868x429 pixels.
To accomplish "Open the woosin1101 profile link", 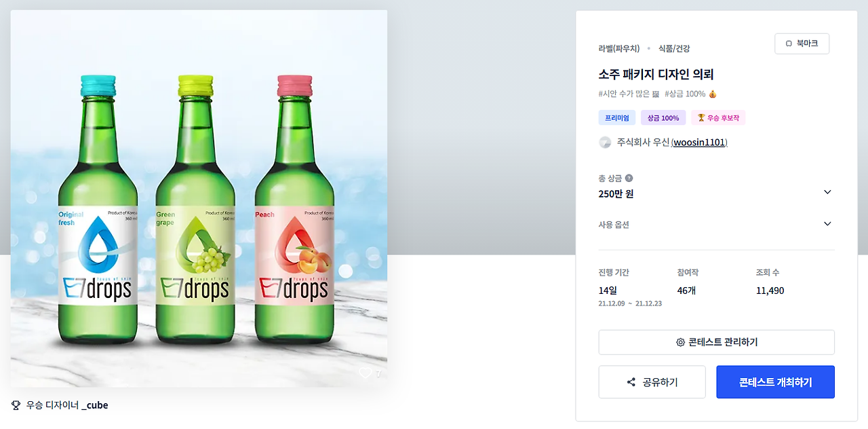I will [x=699, y=143].
